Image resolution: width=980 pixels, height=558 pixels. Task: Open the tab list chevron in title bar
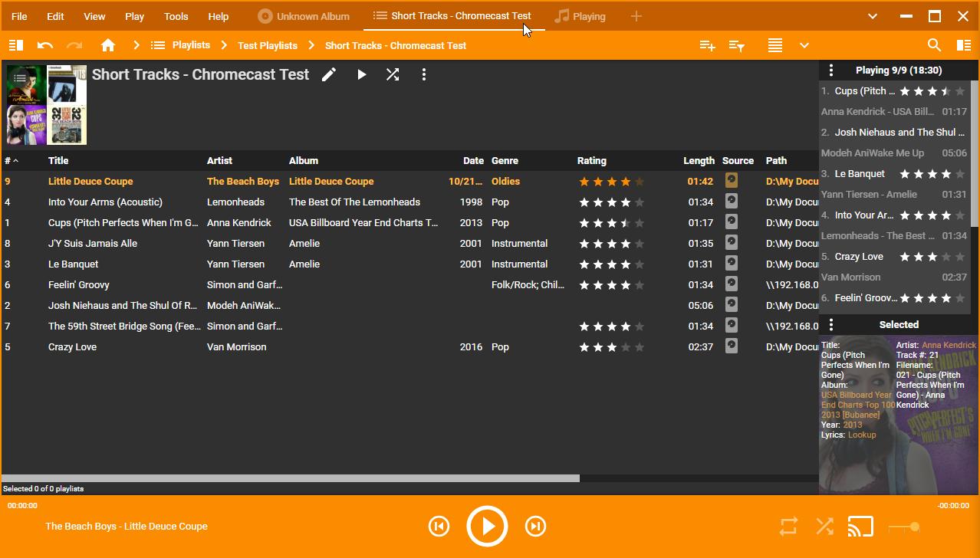coord(873,16)
